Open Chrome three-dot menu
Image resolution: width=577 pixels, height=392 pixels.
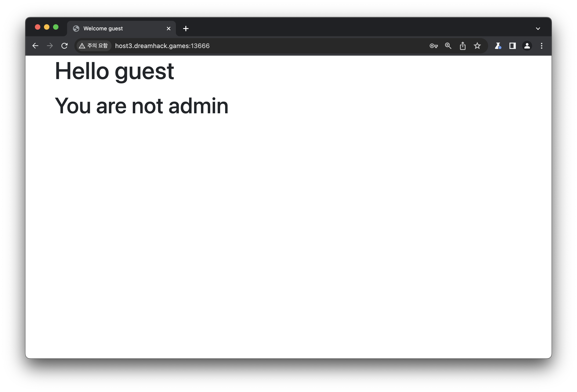[x=541, y=46]
